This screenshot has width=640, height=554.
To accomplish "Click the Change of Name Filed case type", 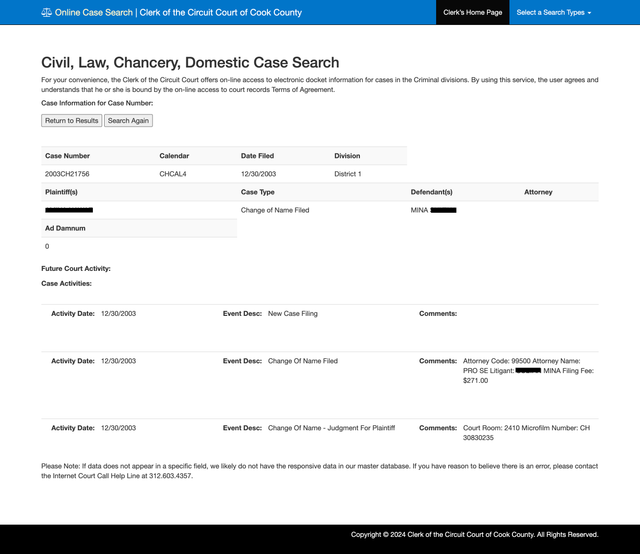I will [275, 210].
